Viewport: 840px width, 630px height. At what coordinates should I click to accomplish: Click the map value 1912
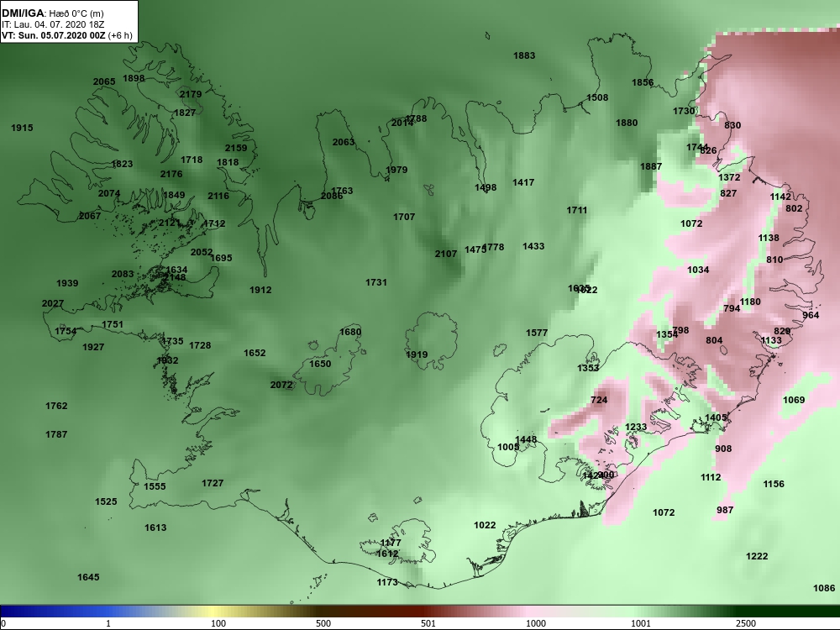(x=260, y=291)
